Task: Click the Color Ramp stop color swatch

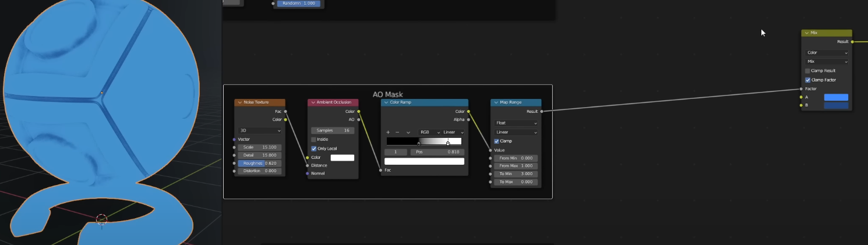Action: click(424, 161)
